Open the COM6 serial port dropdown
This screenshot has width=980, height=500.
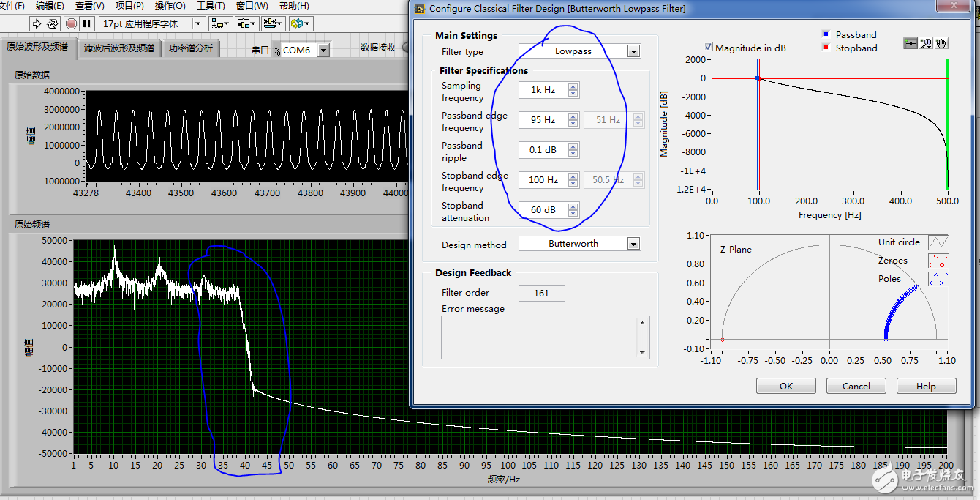(x=323, y=50)
